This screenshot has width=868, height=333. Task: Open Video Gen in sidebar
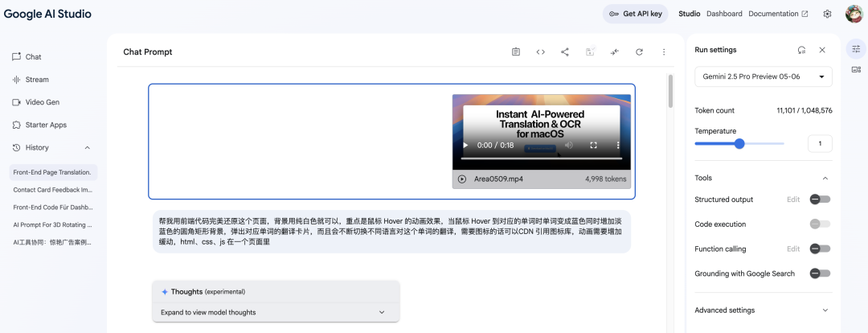coord(35,102)
